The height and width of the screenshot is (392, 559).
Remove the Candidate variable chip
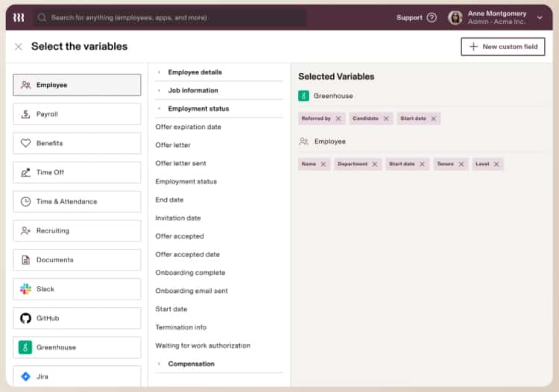pos(386,118)
